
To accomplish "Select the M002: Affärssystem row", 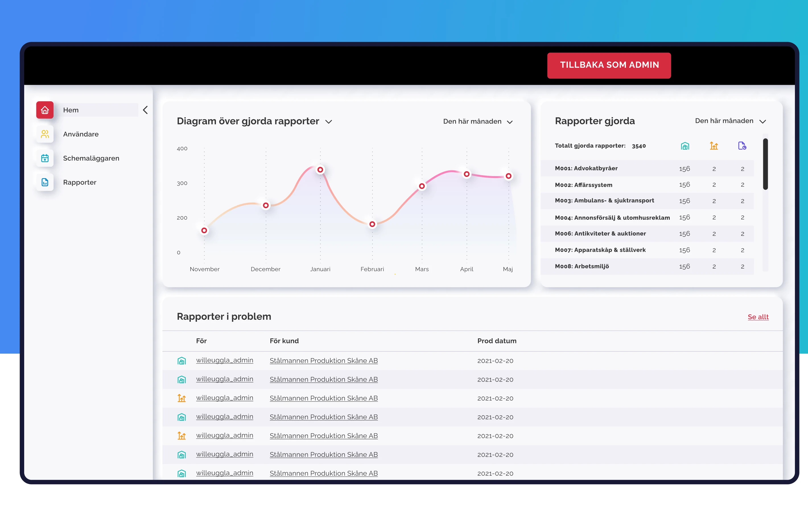I will coord(647,185).
